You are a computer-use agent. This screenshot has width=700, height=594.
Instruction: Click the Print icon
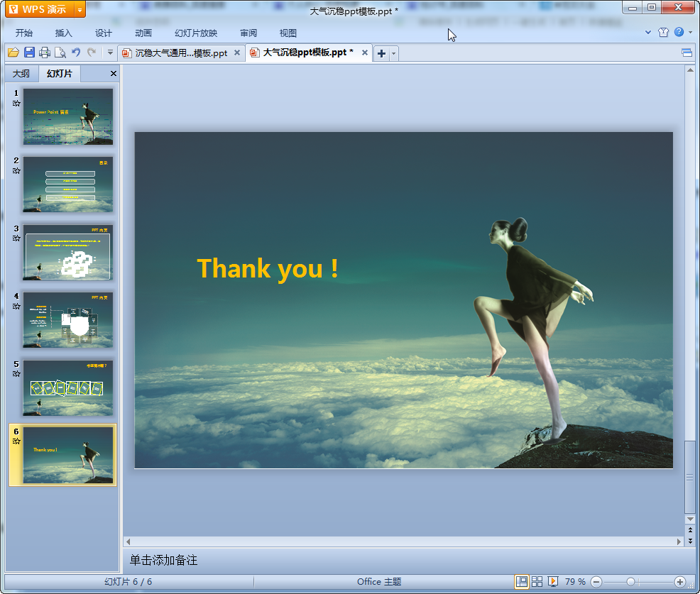tap(45, 53)
